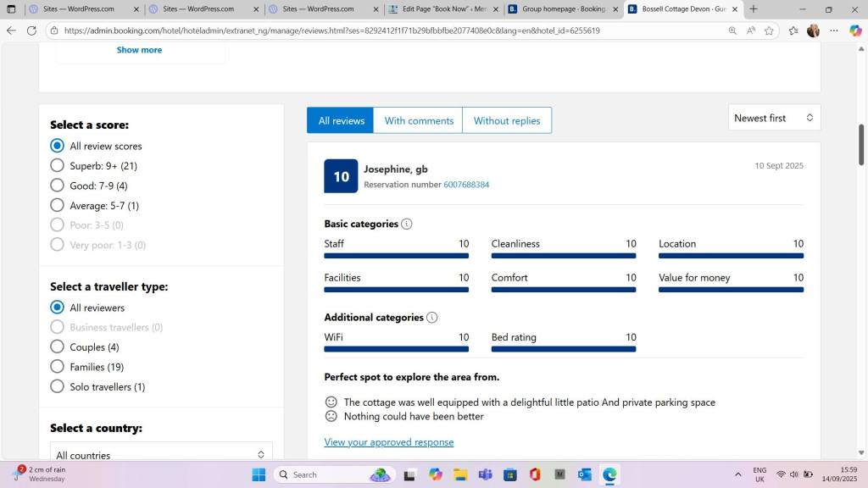This screenshot has width=868, height=488.
Task: Click the browser zoom magnifier icon
Action: 732,30
